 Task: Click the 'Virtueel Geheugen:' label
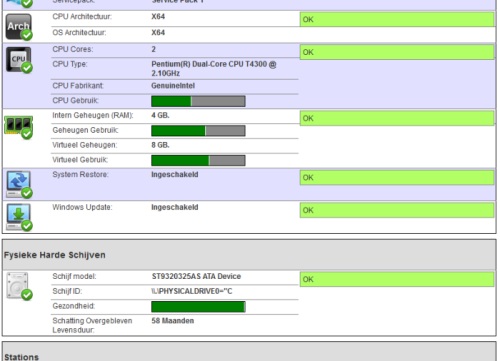click(x=85, y=145)
